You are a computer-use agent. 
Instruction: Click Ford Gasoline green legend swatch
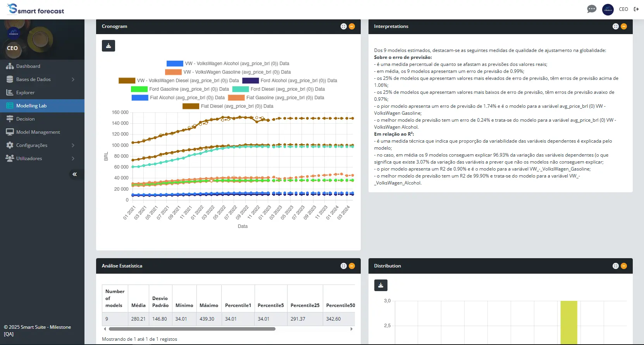point(139,89)
